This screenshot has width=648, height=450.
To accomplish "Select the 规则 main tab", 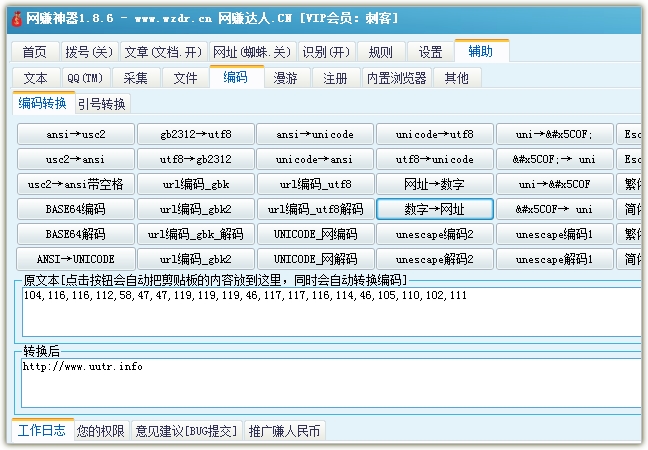I will pyautogui.click(x=381, y=52).
